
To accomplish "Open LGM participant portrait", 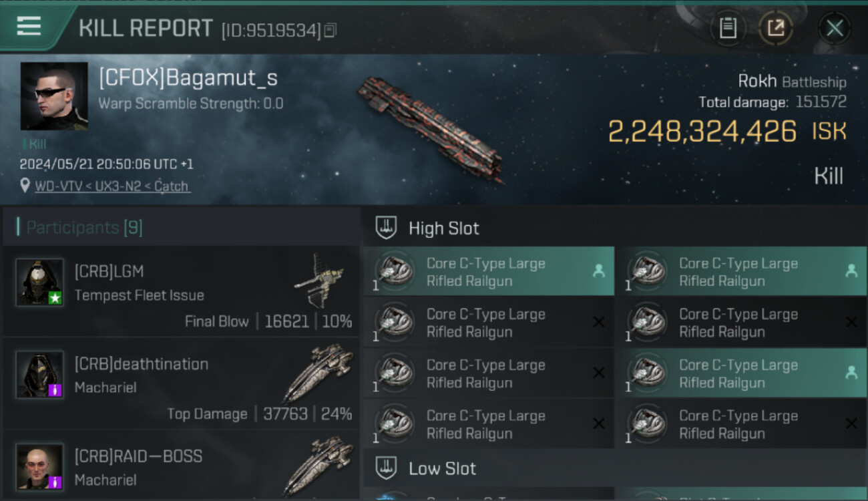I will click(x=40, y=283).
